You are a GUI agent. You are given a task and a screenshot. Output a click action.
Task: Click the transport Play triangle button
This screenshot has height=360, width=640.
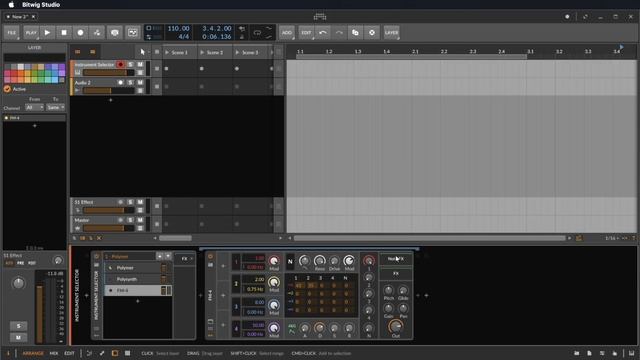[47, 33]
